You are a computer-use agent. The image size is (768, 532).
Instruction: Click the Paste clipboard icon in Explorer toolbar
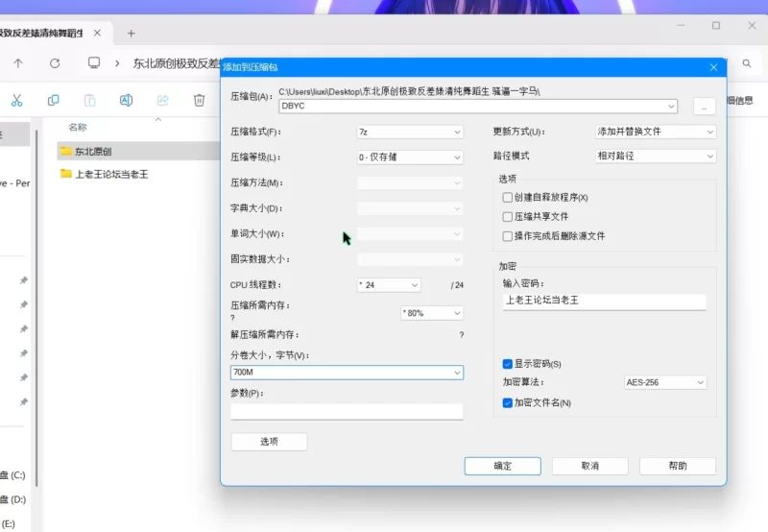pos(89,101)
